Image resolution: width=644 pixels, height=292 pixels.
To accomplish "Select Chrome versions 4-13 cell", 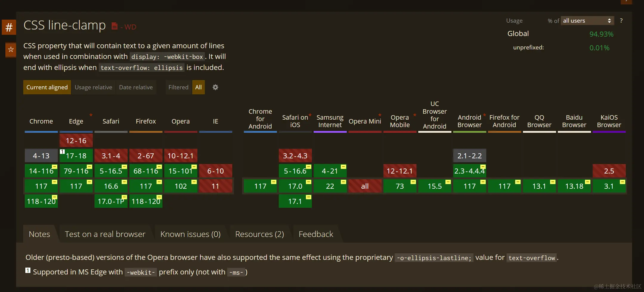I will click(41, 156).
